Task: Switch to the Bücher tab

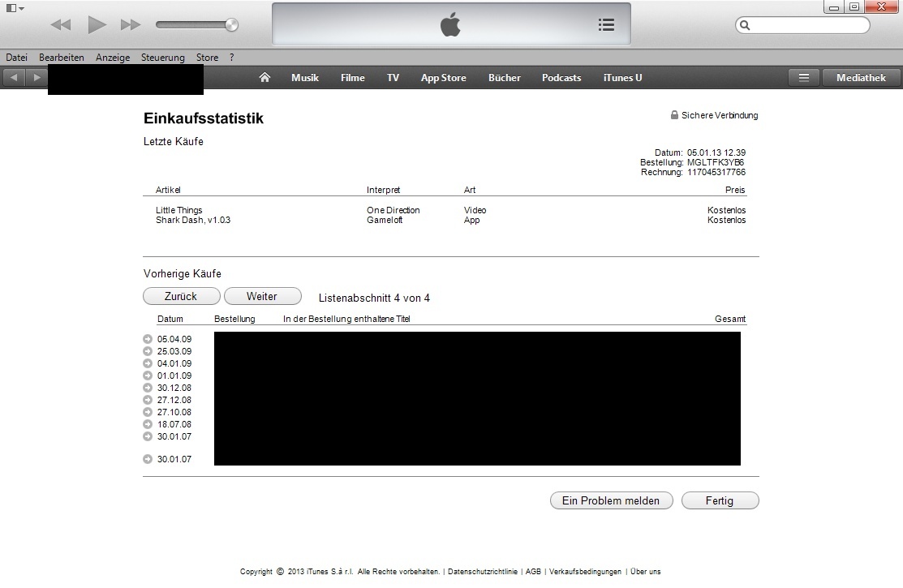Action: click(505, 78)
